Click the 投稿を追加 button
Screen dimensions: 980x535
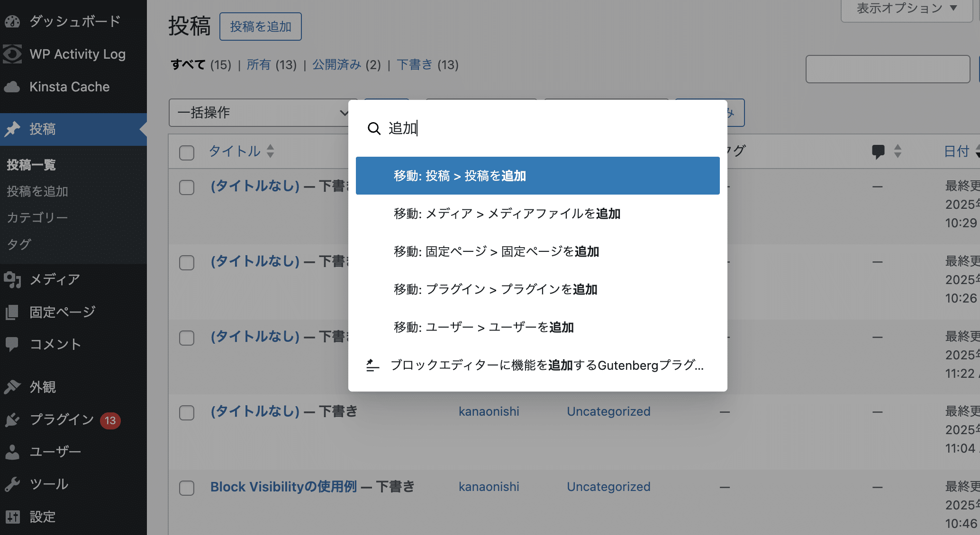(260, 27)
